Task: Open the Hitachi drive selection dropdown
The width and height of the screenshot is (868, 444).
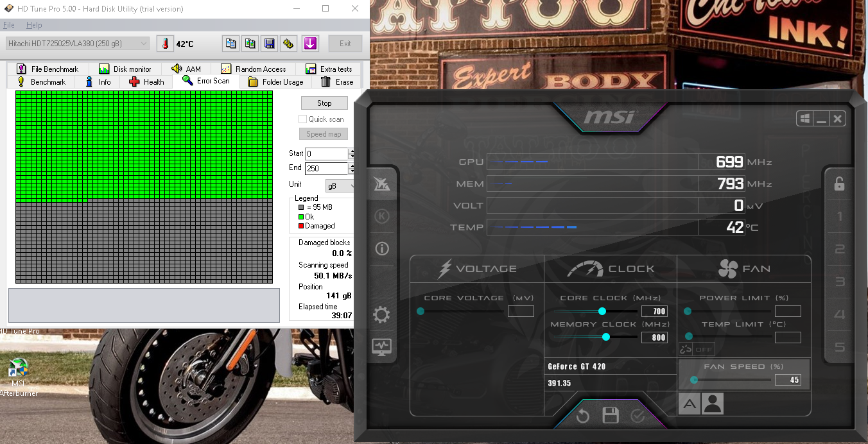Action: click(77, 44)
